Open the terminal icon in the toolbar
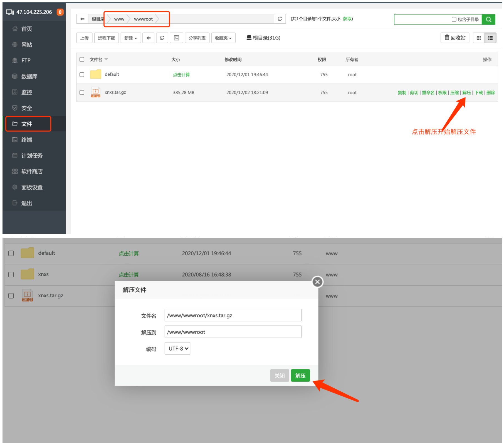This screenshot has height=446, width=504. tap(177, 38)
